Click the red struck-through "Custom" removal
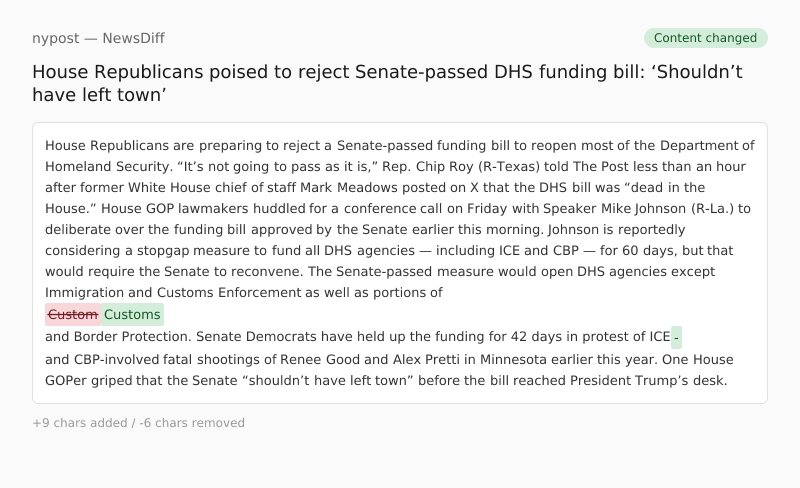Image resolution: width=800 pixels, height=488 pixels. pos(73,315)
